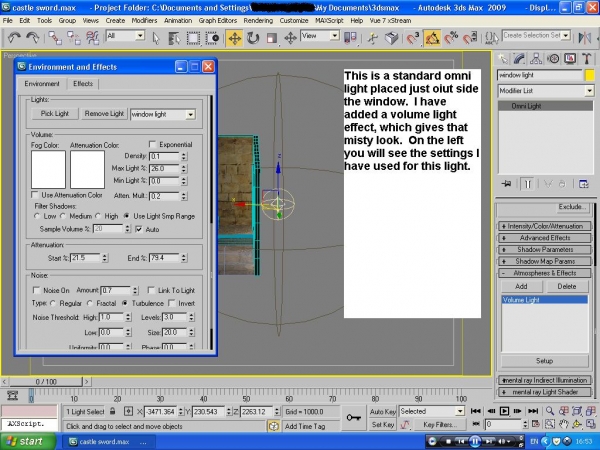Toggle Spinner Snap icon
600x450 pixels.
(x=470, y=38)
